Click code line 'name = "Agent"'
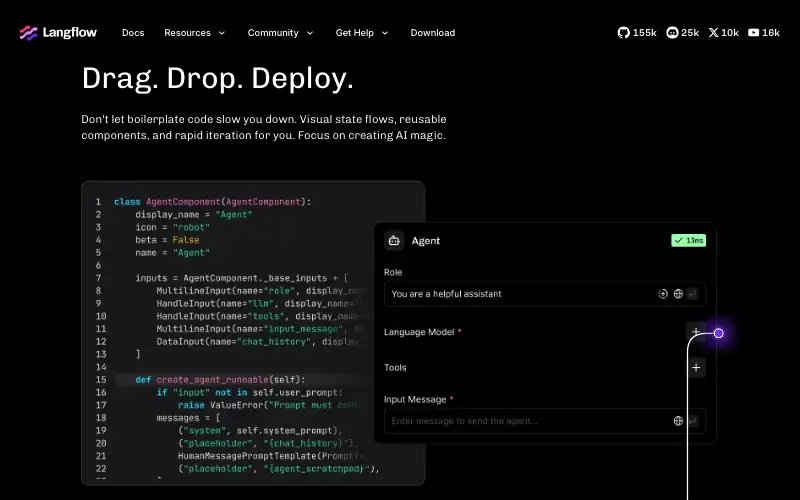Viewport: 800px width, 500px height. click(x=172, y=253)
